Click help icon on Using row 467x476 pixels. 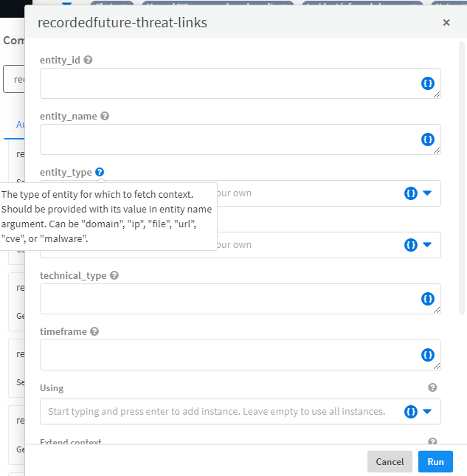click(432, 387)
